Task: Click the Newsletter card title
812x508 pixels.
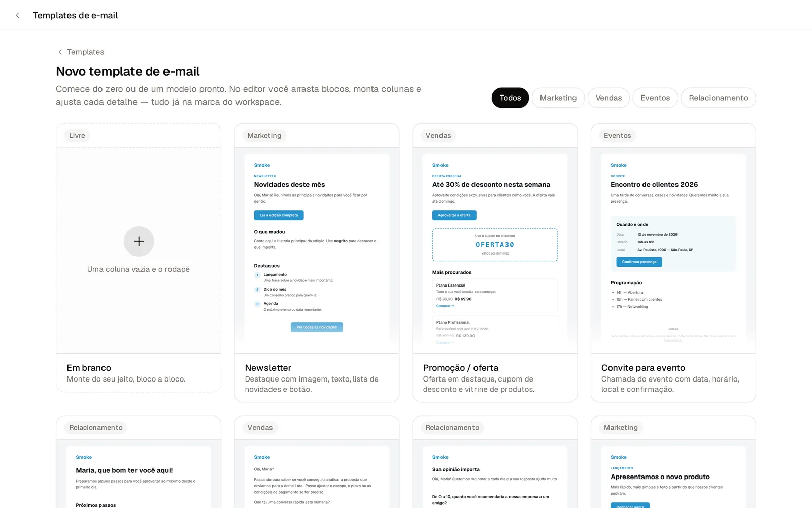Action: click(x=268, y=368)
